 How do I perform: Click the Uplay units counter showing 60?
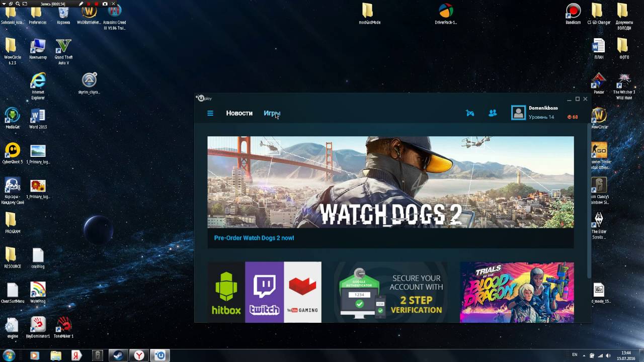click(573, 117)
